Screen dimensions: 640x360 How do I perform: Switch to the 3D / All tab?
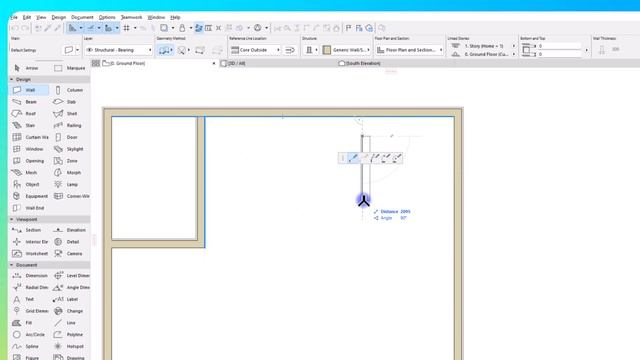click(x=233, y=63)
